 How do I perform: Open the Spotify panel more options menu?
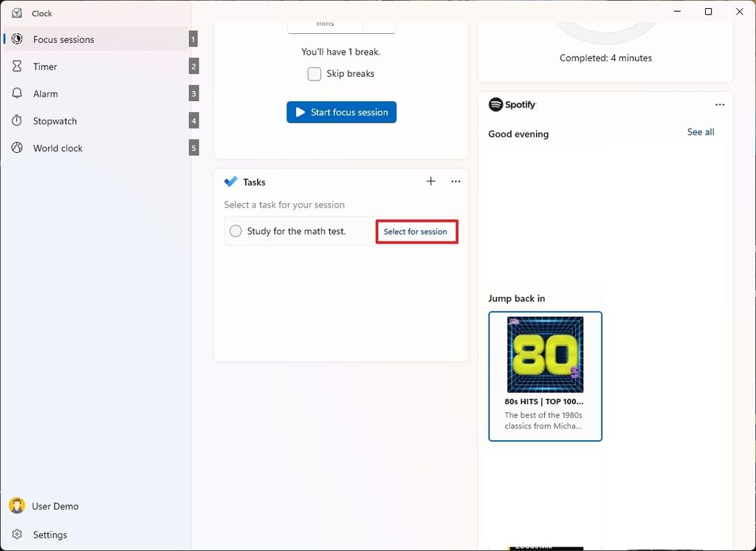tap(721, 105)
